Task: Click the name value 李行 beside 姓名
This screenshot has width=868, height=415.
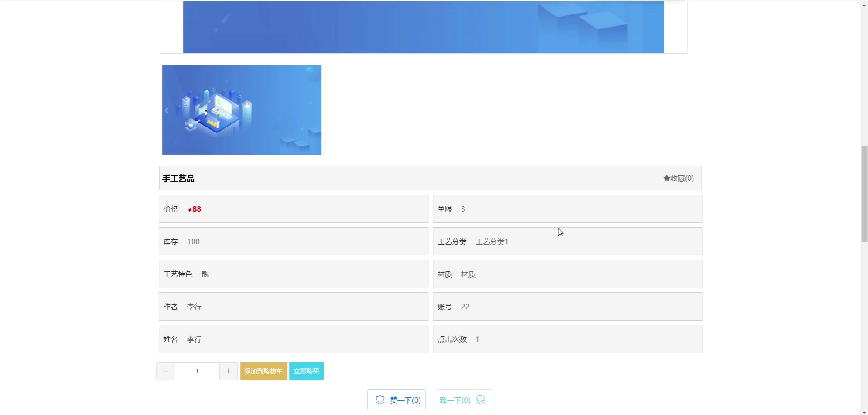Action: pyautogui.click(x=194, y=339)
